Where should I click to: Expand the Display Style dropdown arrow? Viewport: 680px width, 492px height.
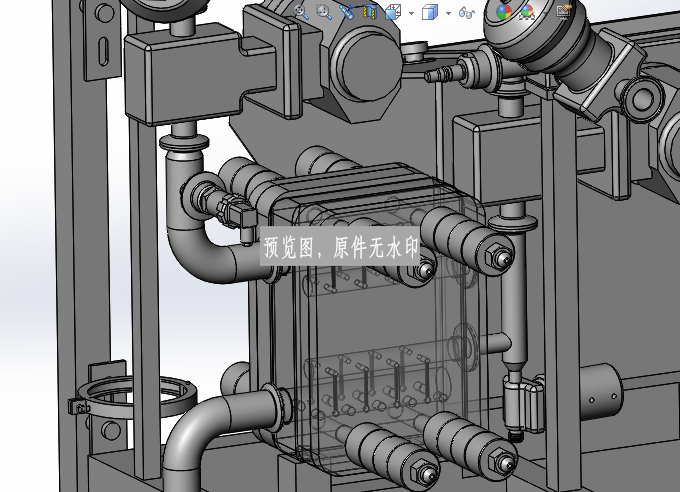click(448, 13)
